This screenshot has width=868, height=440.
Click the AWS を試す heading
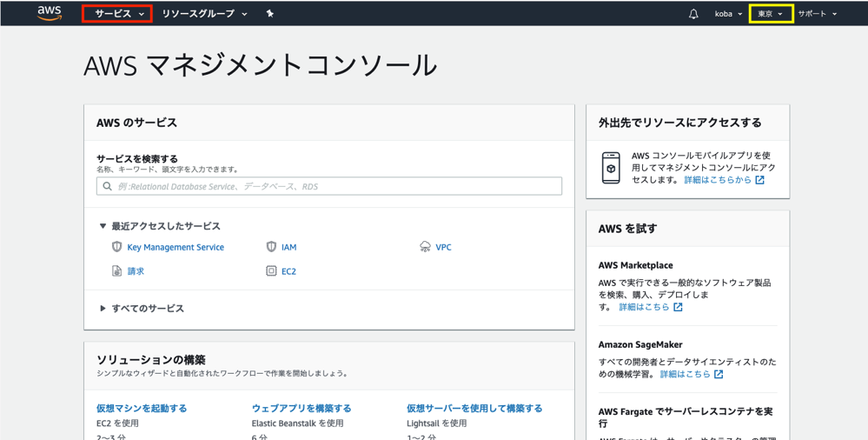click(627, 229)
